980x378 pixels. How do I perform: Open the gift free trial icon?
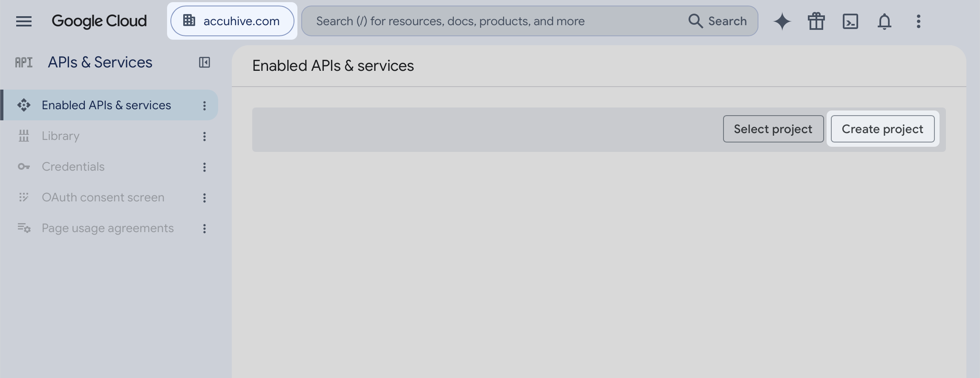point(816,21)
